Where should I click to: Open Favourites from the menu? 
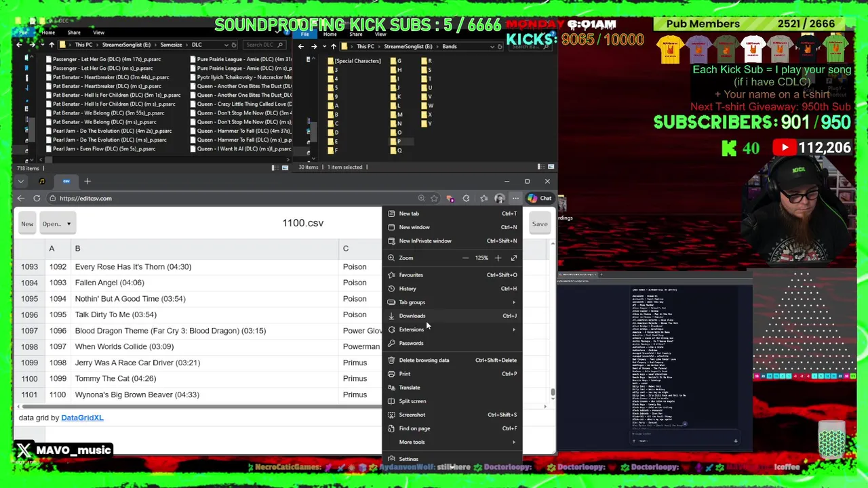453,274
